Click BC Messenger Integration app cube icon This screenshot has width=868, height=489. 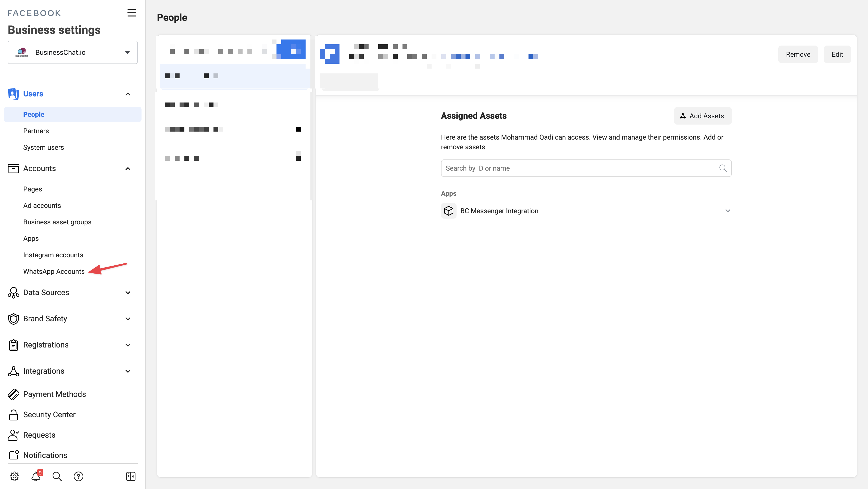pos(449,211)
